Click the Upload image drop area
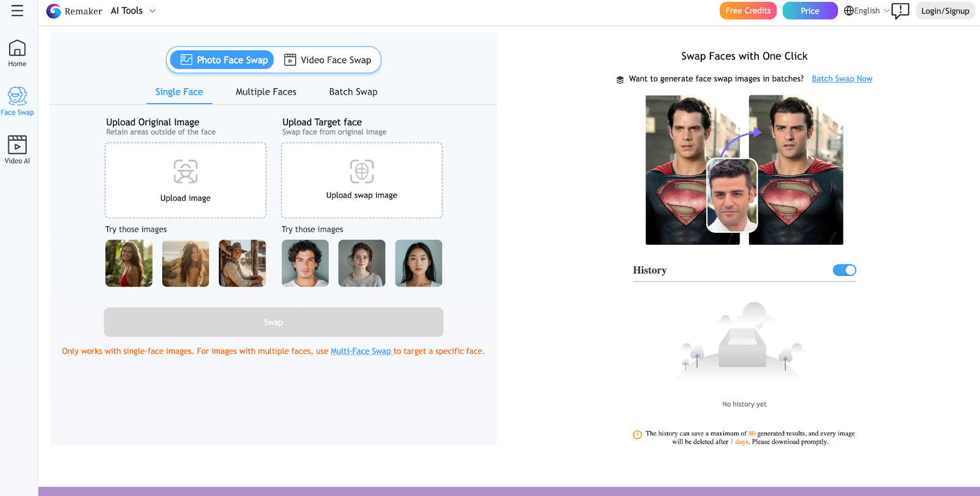The height and width of the screenshot is (496, 980). [x=186, y=180]
